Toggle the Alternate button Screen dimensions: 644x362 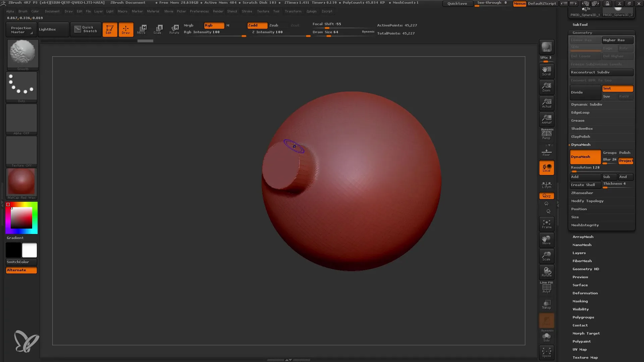pyautogui.click(x=21, y=270)
